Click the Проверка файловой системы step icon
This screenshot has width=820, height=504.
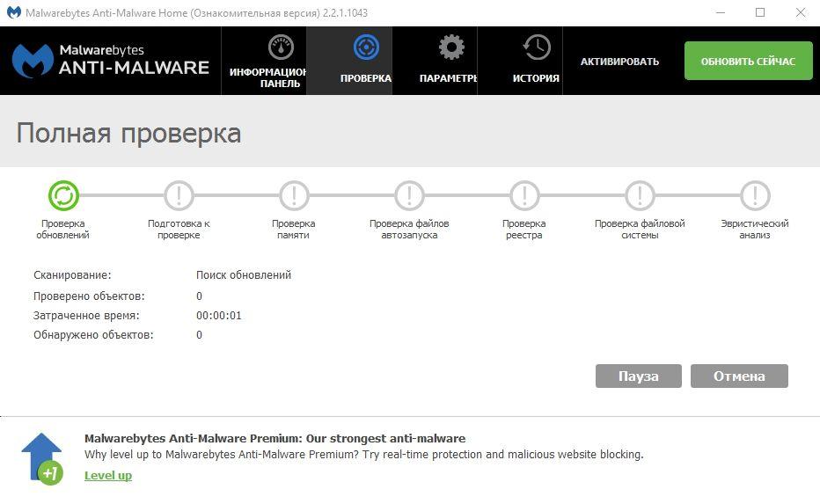coord(640,195)
